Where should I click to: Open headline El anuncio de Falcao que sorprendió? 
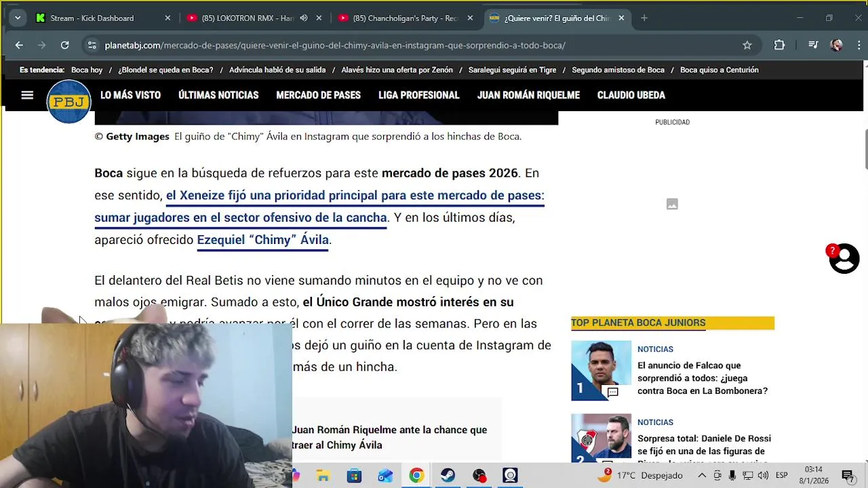tap(703, 378)
